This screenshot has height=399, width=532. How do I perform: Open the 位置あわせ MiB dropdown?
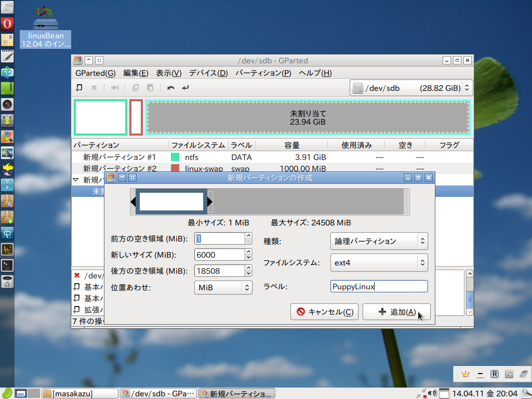[223, 287]
